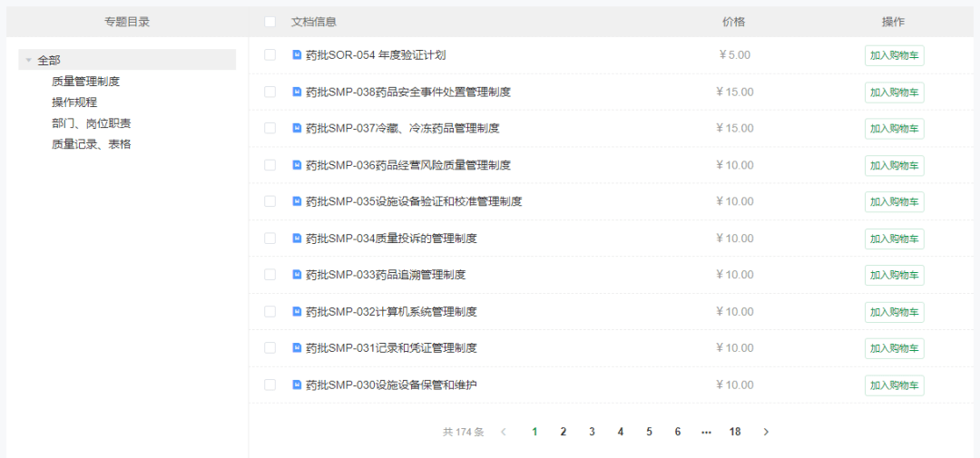Open document 药批SMP-037冷藏、冷冻药品管理制度
The width and height of the screenshot is (980, 458).
coord(403,128)
